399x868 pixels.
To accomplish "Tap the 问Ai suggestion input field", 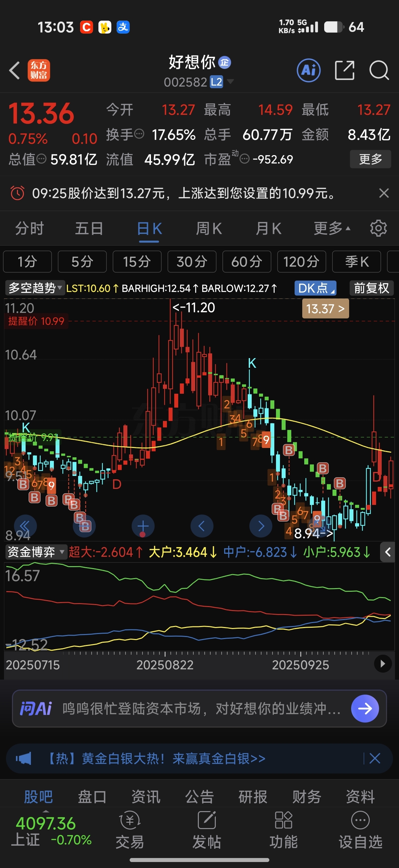I will pyautogui.click(x=199, y=708).
